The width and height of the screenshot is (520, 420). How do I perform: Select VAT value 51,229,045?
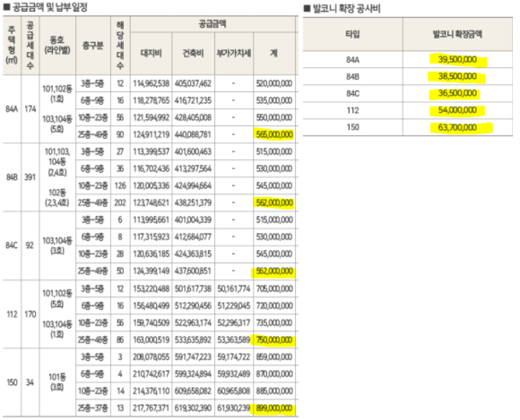pos(234,305)
